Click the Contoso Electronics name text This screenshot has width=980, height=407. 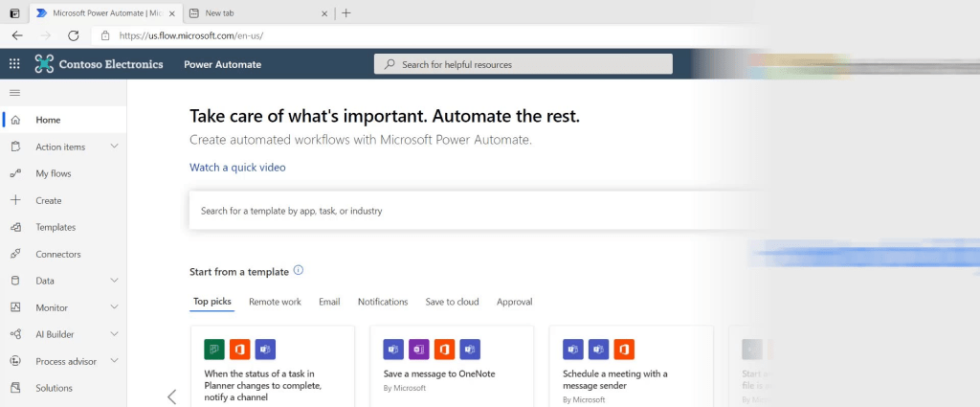point(111,64)
